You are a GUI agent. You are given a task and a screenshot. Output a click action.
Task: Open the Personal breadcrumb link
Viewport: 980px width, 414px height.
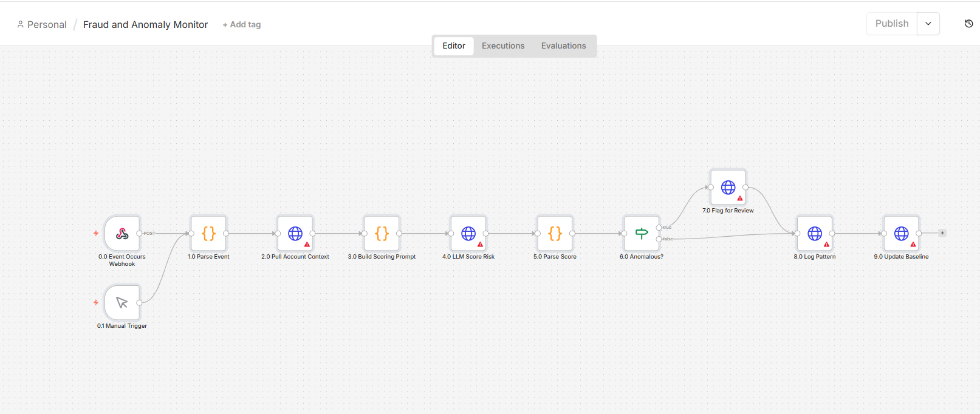click(x=47, y=25)
